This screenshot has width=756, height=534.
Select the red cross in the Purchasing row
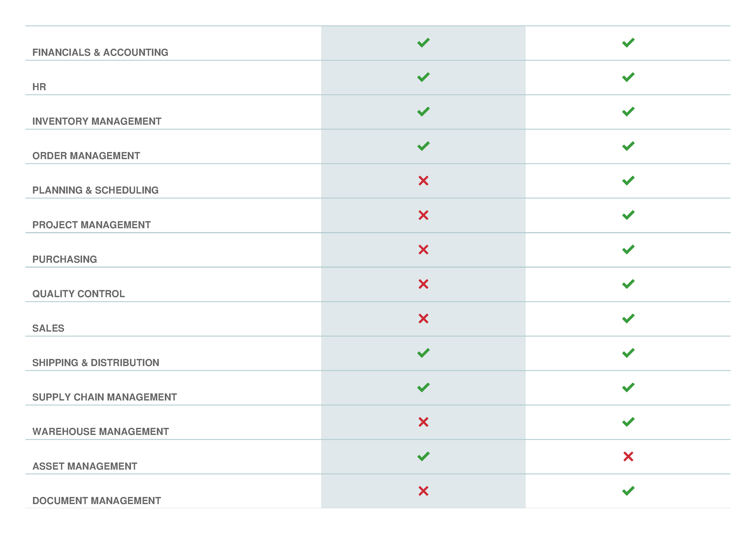[423, 250]
